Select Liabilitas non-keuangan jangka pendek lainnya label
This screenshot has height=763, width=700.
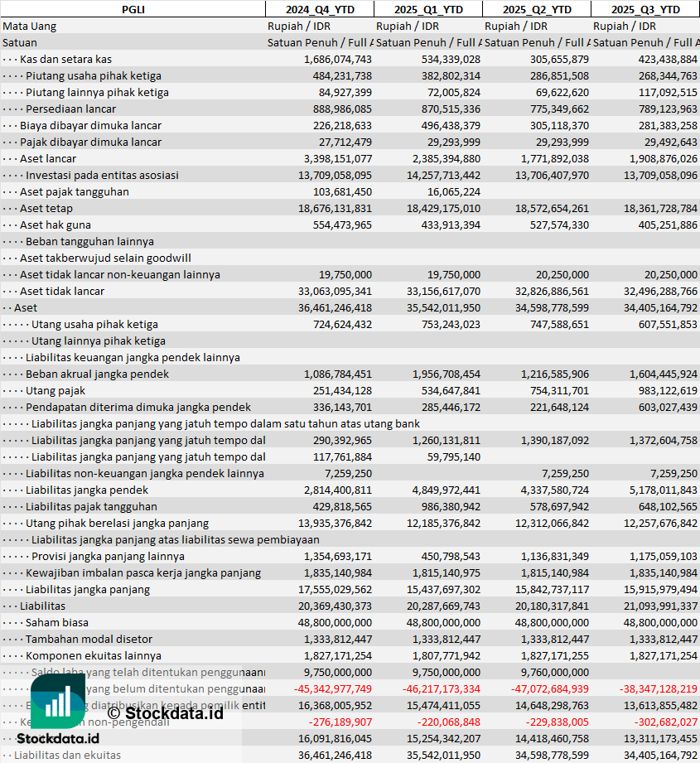(145, 472)
